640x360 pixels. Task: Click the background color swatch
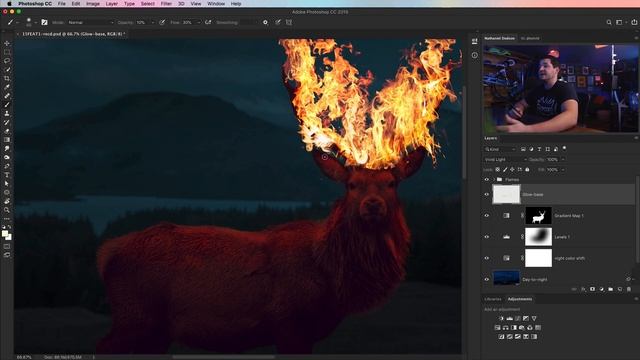pyautogui.click(x=9, y=238)
